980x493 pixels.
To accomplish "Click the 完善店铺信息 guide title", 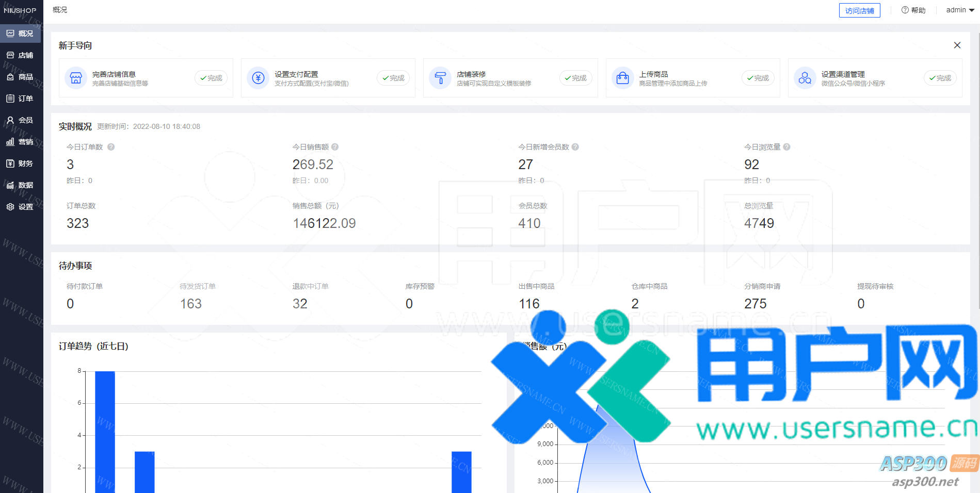I will 114,74.
